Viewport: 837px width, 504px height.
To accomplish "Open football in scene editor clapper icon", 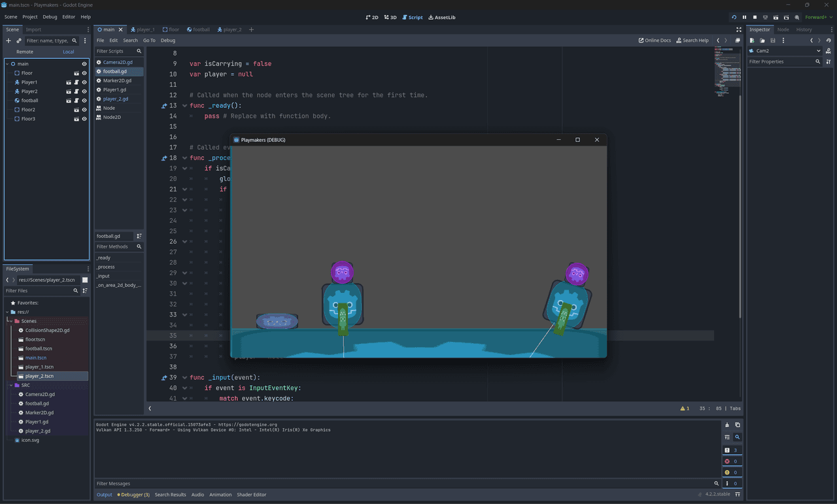I will [69, 101].
